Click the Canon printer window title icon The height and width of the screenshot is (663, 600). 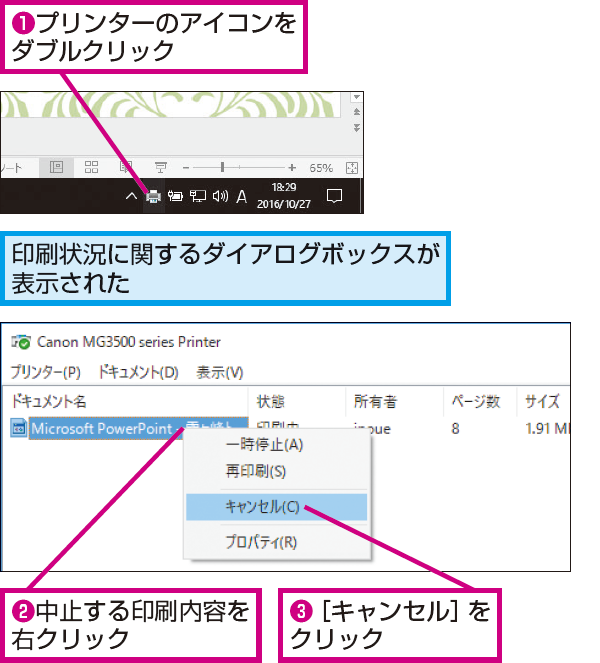tap(21, 342)
